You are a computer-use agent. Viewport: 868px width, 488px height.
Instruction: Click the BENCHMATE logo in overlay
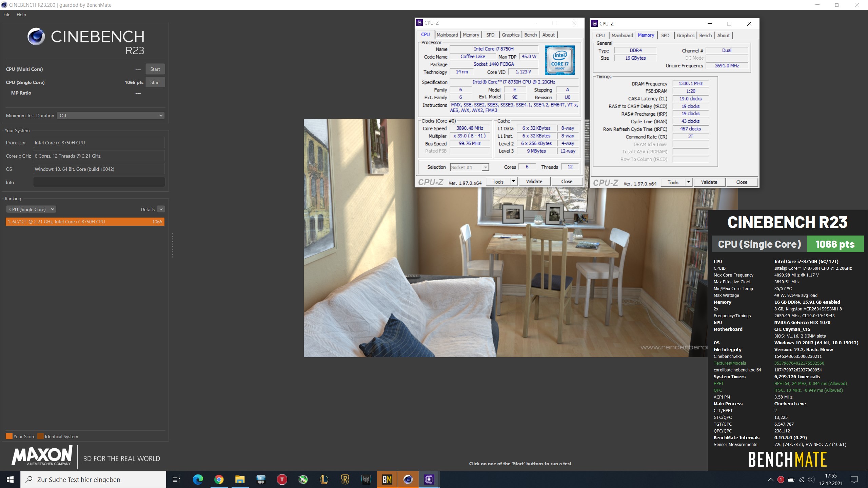(x=787, y=460)
